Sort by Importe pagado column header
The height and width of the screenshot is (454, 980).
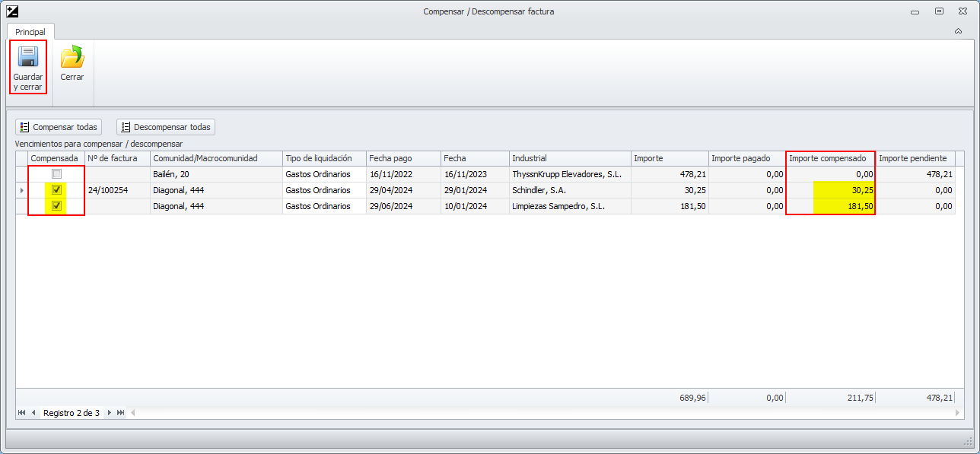point(746,158)
